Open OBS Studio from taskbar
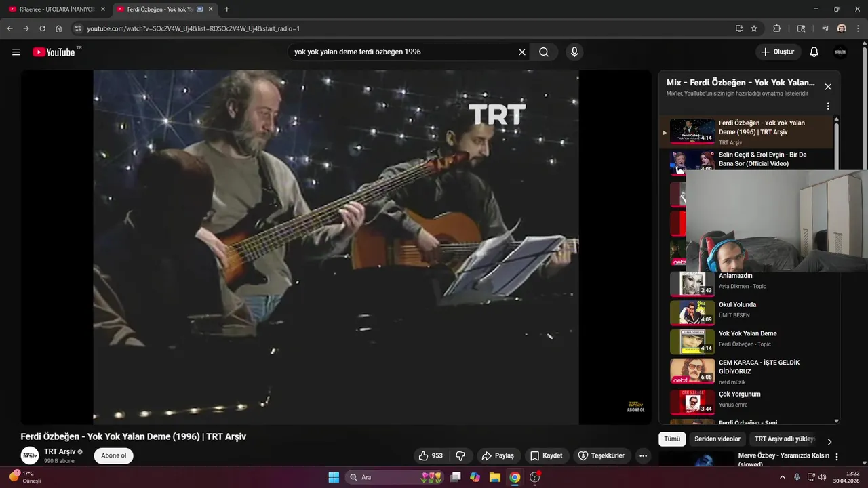 pos(535,477)
